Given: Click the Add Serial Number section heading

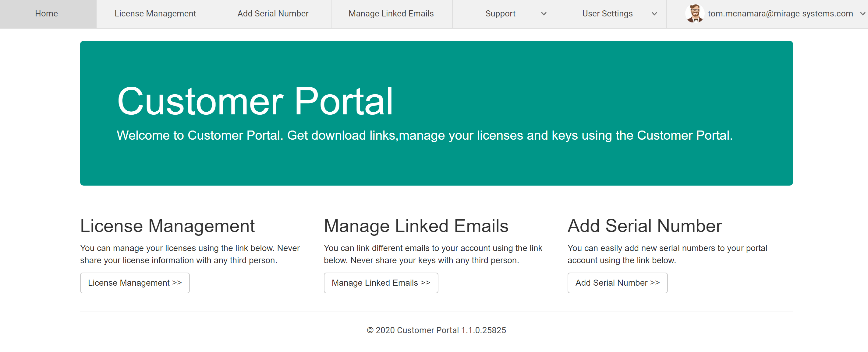Looking at the screenshot, I should pos(644,226).
